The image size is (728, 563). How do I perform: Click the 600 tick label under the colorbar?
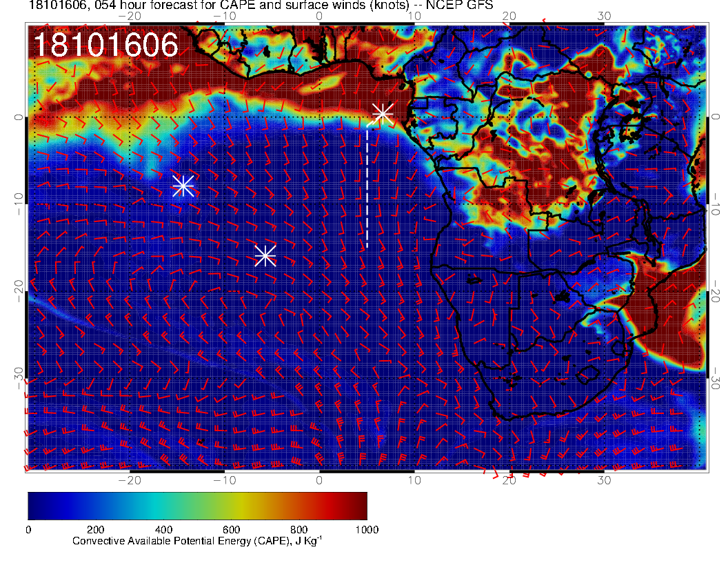(x=231, y=530)
